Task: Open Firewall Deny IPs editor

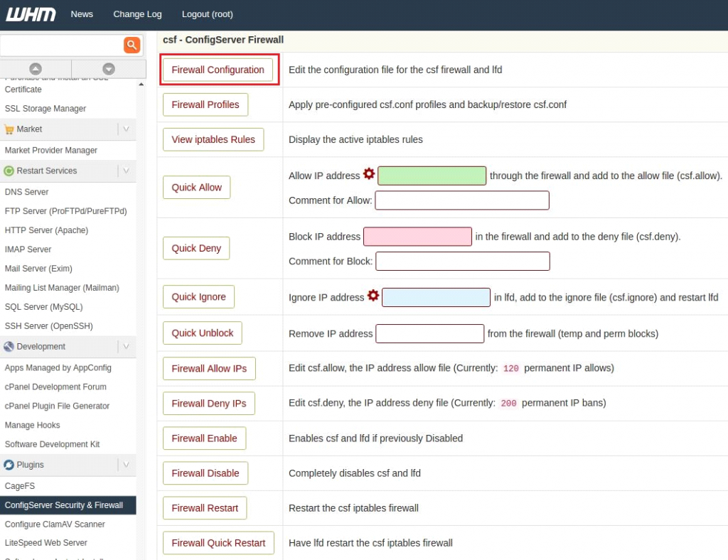Action: click(209, 404)
